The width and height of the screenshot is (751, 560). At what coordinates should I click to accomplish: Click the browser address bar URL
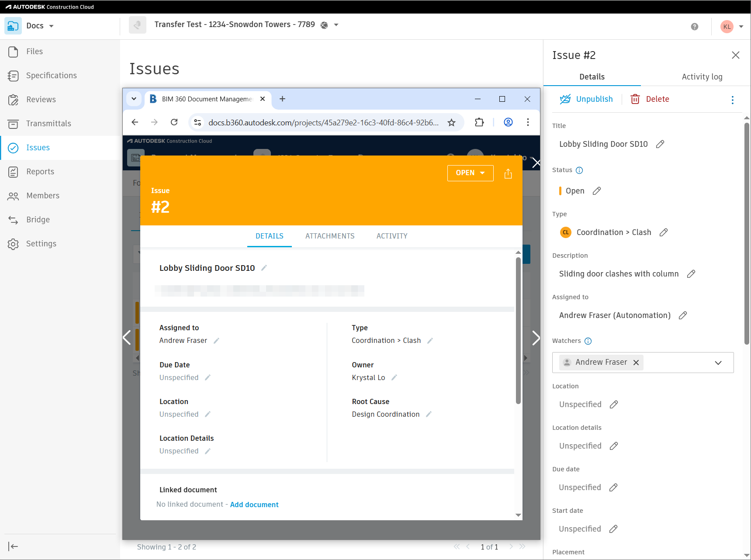[x=323, y=123]
